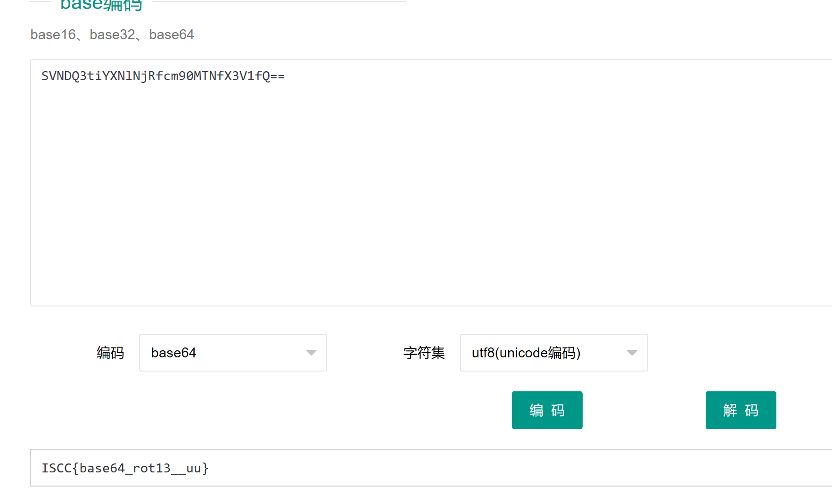832x504 pixels.
Task: Click the Base64 string in the input box
Action: [x=163, y=76]
